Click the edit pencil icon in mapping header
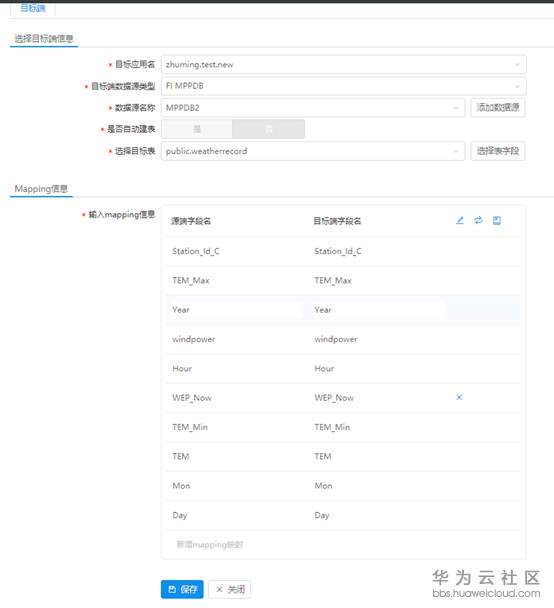554x608 pixels. pyautogui.click(x=460, y=221)
